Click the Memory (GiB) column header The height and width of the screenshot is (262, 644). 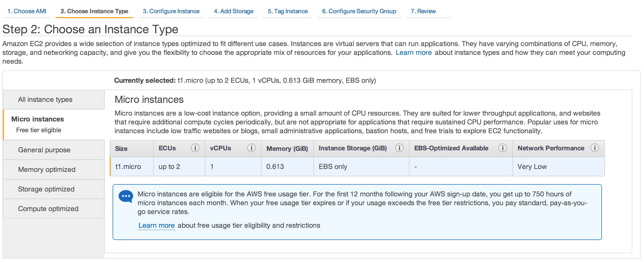(287, 148)
